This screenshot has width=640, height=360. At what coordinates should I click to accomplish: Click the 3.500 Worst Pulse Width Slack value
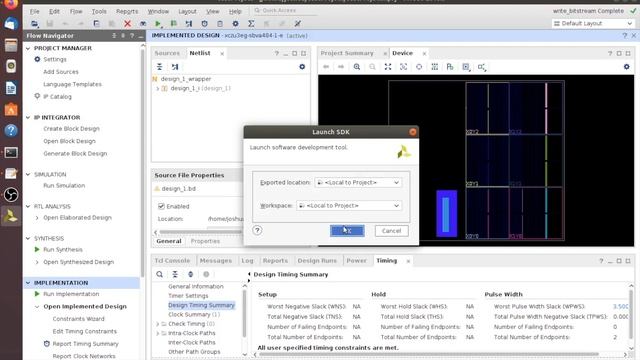(x=620, y=307)
